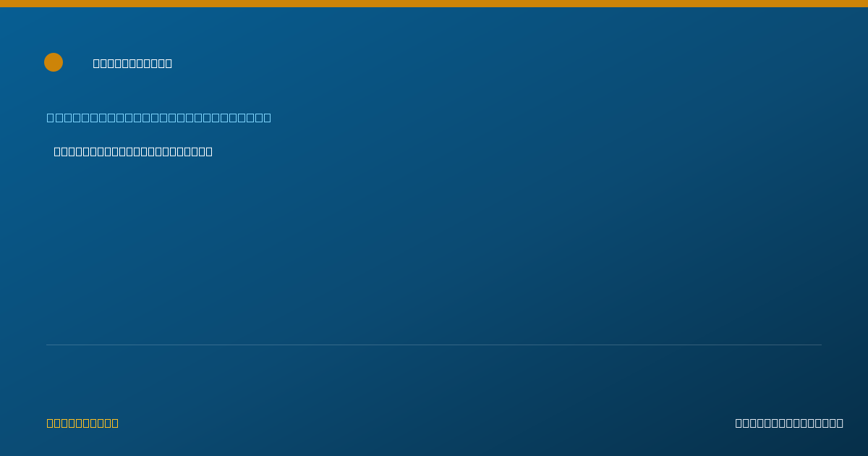This screenshot has width=868, height=456.
Task: Open the yellow footer link text
Action: pyautogui.click(x=82, y=423)
